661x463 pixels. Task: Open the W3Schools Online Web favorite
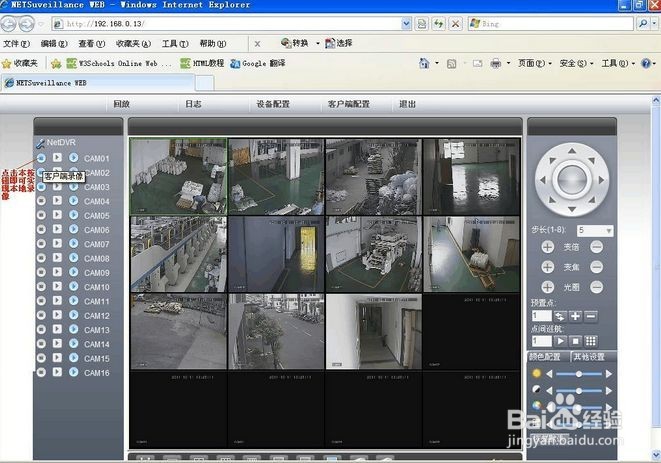[119, 64]
